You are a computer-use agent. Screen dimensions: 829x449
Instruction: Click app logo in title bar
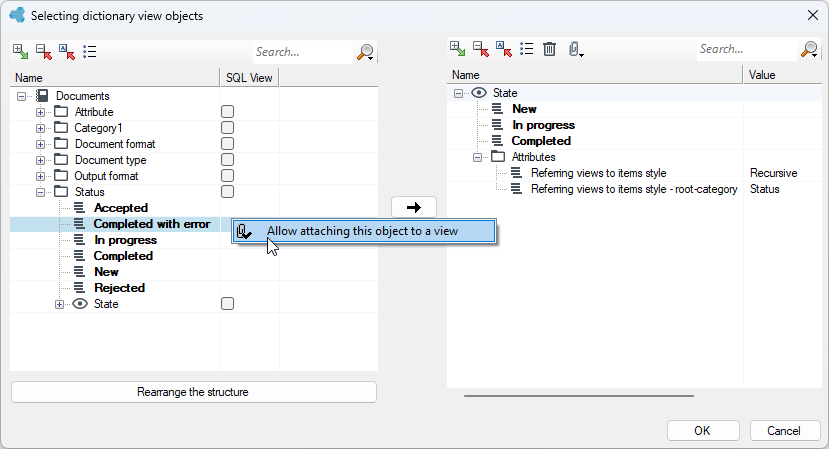[17, 15]
